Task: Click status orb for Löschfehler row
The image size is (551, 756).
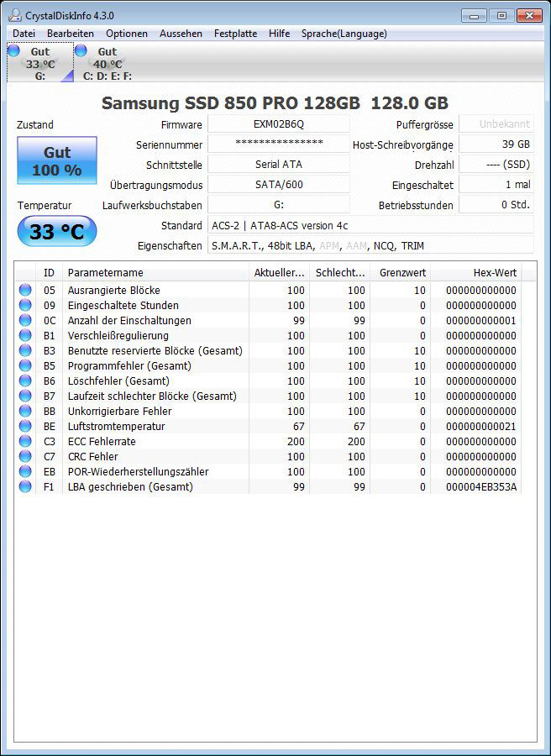Action: (x=25, y=381)
